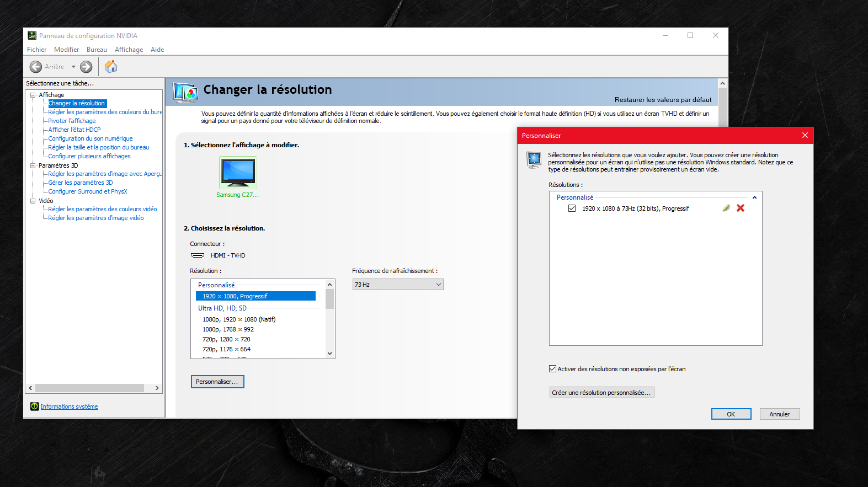Confirm with the OK button
Viewport: 868px width, 487px height.
pyautogui.click(x=731, y=414)
